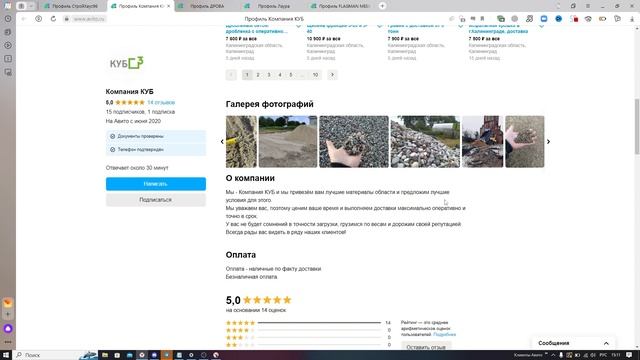Open File Explorer in taskbar
Screen dimensions: 640x360
tap(105, 355)
